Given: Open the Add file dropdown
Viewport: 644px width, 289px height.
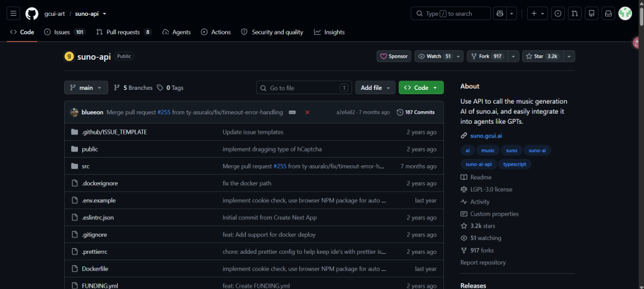Looking at the screenshot, I should 375,88.
